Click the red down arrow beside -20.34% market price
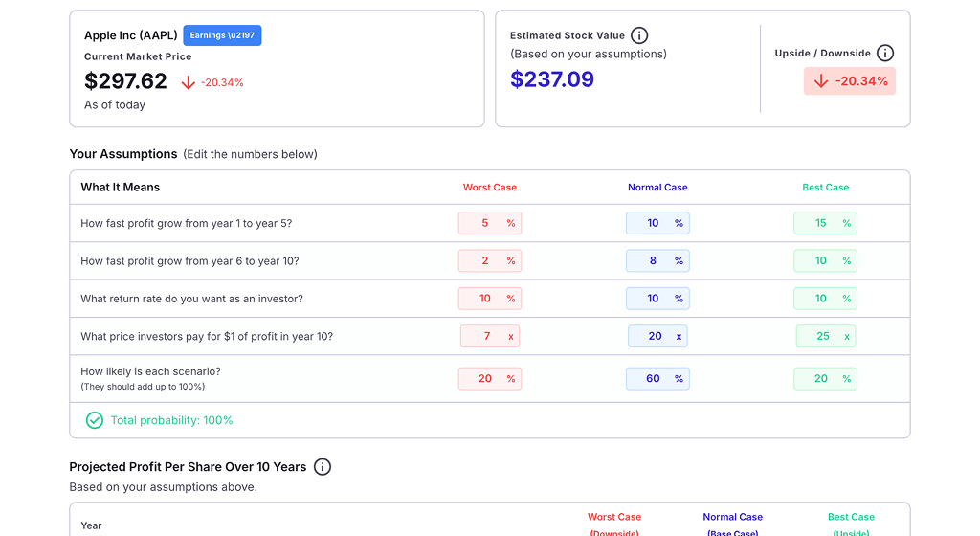The height and width of the screenshot is (536, 980). click(189, 82)
